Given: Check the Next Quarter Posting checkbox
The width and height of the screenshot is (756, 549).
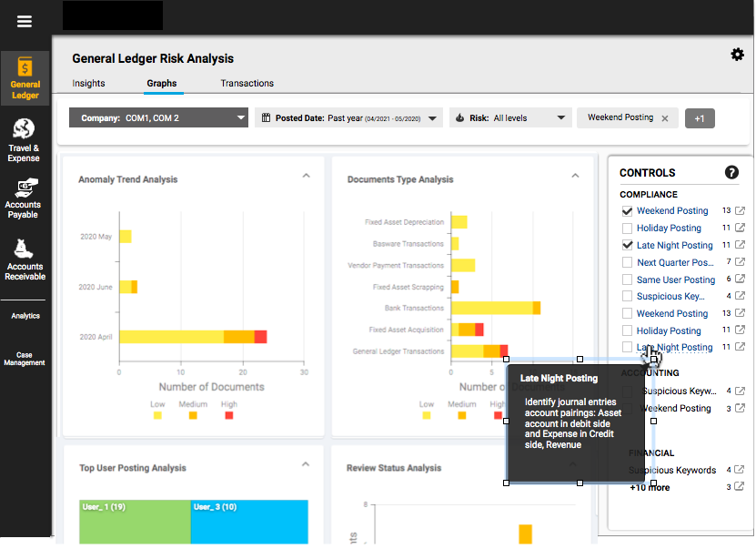Looking at the screenshot, I should [x=628, y=262].
